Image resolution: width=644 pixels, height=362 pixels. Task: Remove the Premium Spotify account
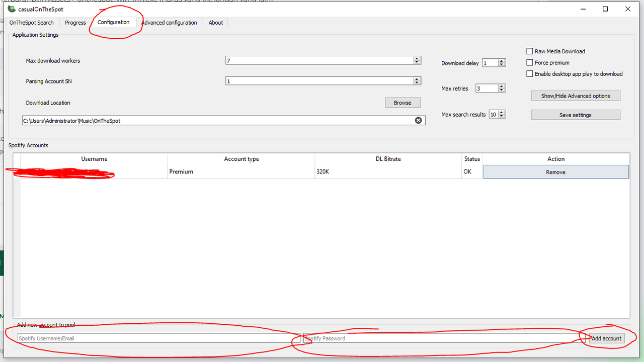coord(556,172)
